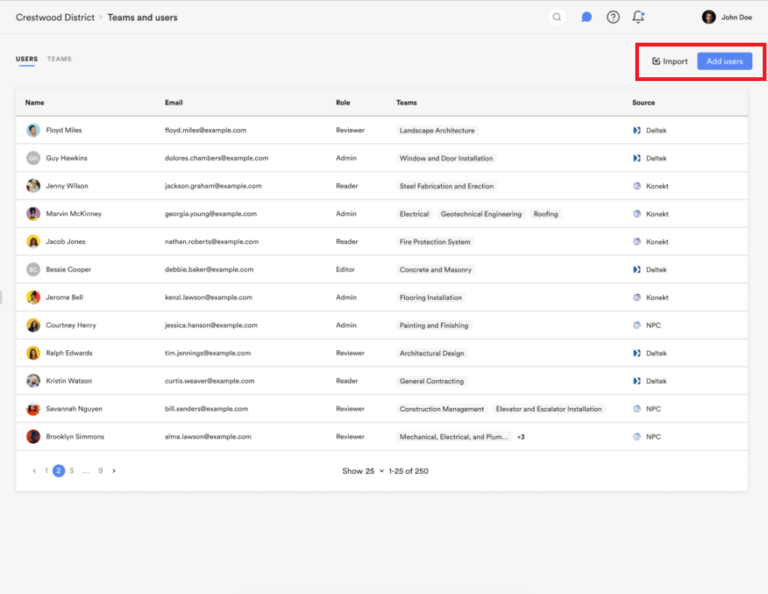Click the Source column header
768x594 pixels.
pos(644,103)
